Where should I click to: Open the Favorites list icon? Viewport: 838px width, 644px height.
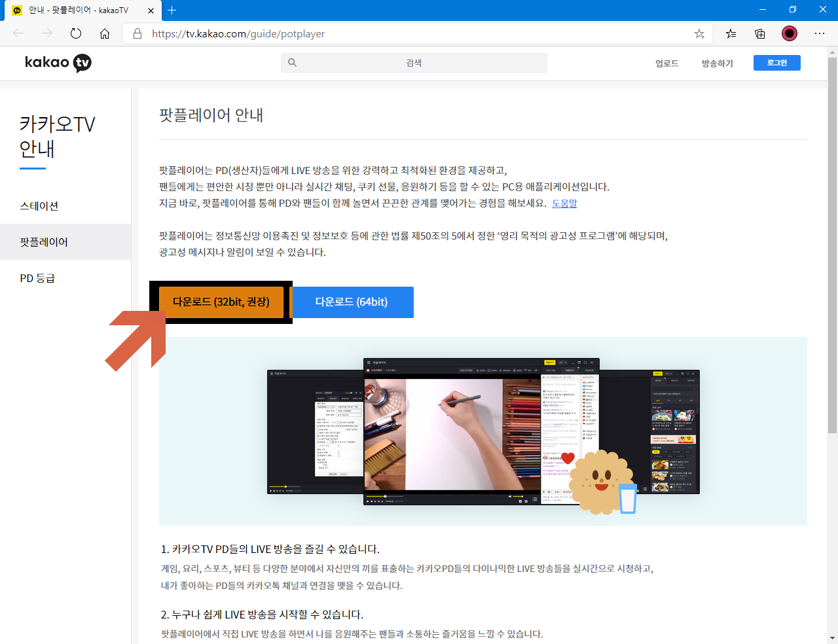pos(731,33)
